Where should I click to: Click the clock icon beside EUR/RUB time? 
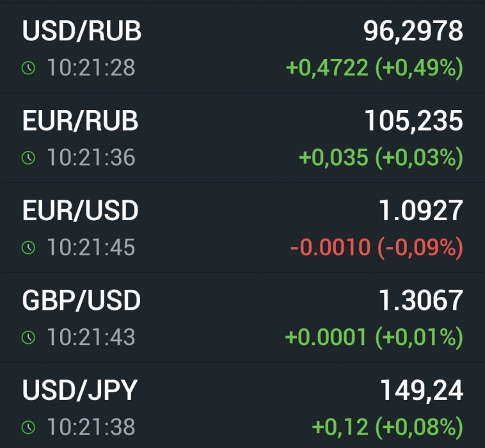coord(28,157)
